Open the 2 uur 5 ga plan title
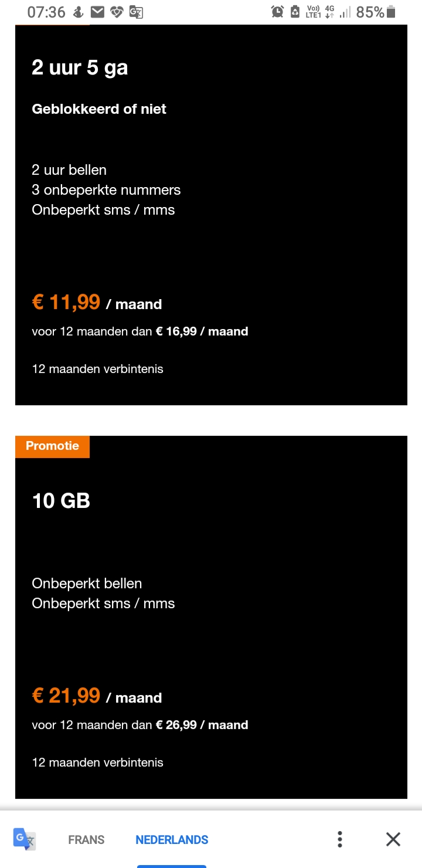 (80, 68)
